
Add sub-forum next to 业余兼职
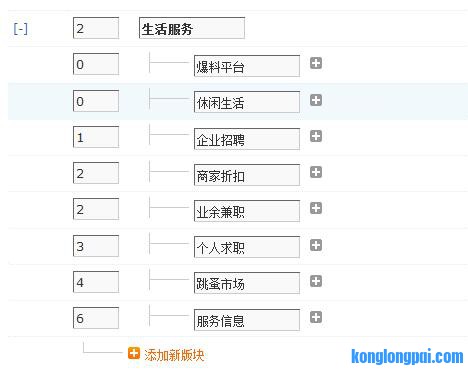[x=316, y=208]
